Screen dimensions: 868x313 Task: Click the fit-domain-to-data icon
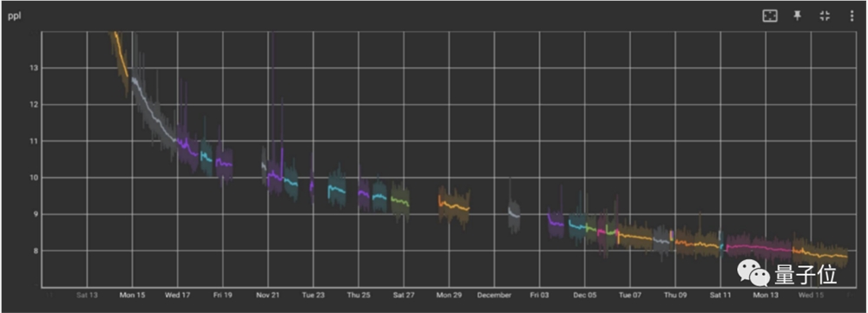tap(769, 16)
